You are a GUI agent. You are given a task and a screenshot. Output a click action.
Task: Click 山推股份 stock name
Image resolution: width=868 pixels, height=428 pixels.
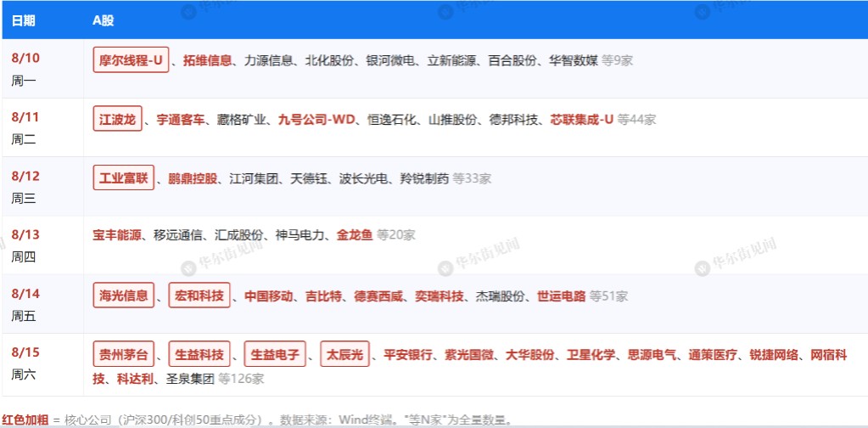pyautogui.click(x=452, y=120)
